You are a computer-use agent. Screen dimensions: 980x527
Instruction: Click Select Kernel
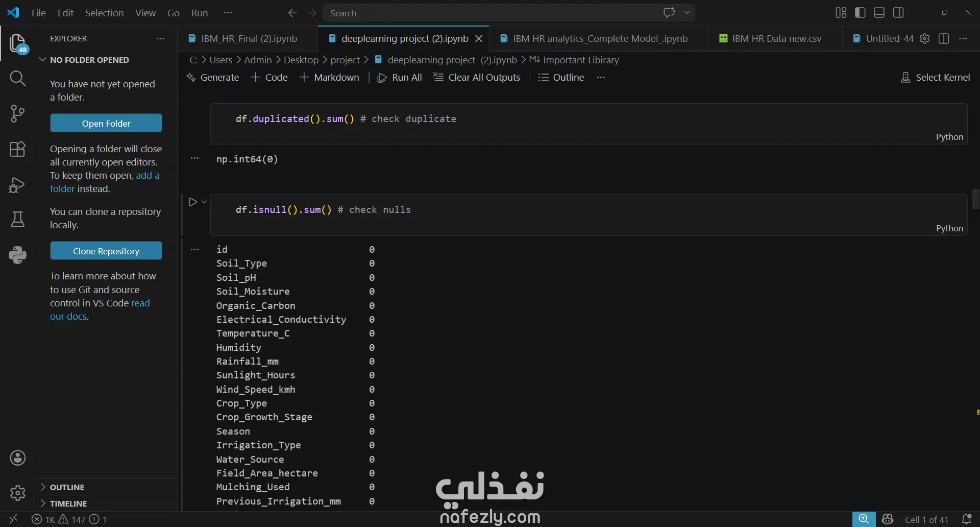click(x=935, y=78)
